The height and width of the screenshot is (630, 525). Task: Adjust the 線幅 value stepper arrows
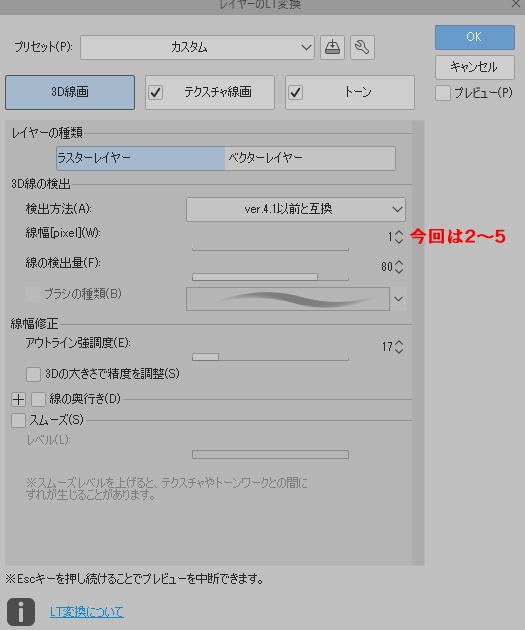[398, 237]
